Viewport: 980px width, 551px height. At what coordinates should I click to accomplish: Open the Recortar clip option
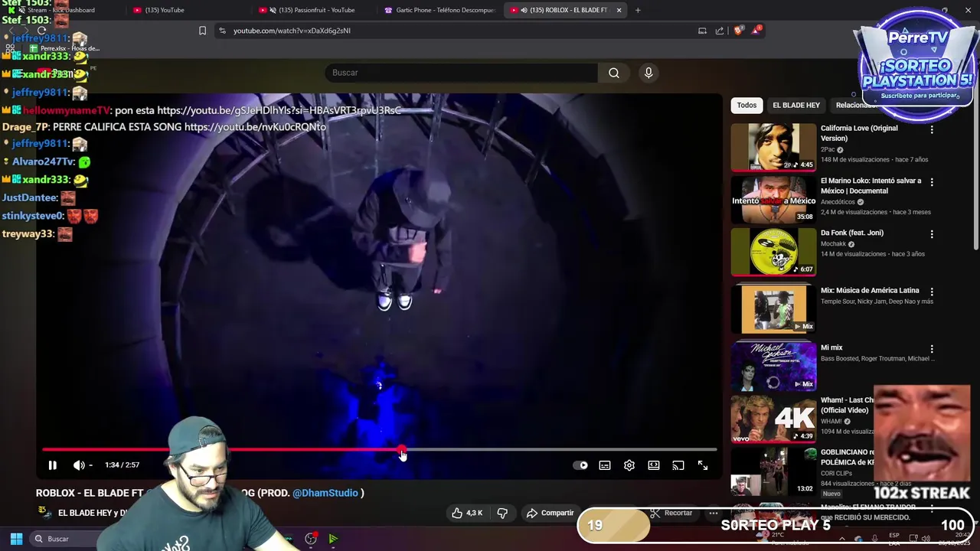[x=671, y=513]
